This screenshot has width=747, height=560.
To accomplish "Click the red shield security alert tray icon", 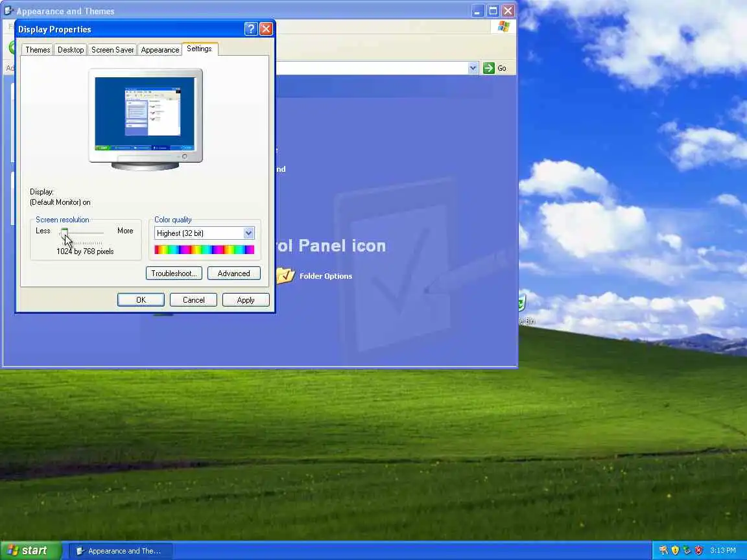I will pyautogui.click(x=698, y=550).
